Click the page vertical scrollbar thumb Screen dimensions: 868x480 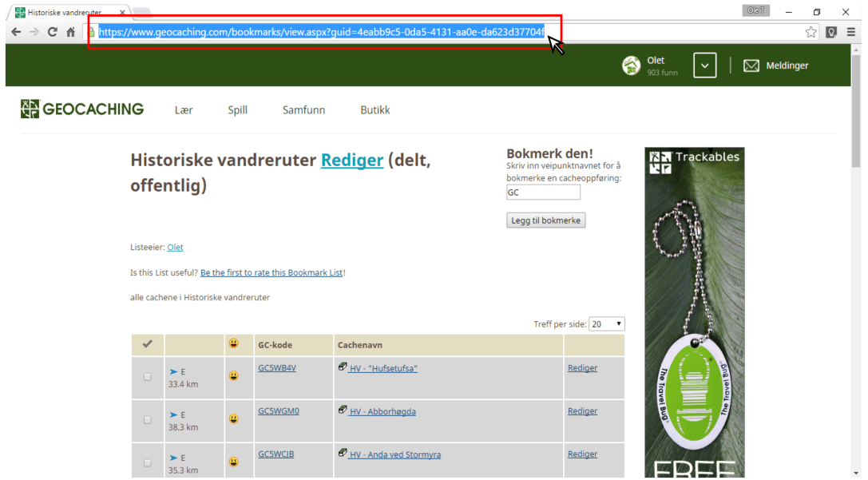[856, 111]
